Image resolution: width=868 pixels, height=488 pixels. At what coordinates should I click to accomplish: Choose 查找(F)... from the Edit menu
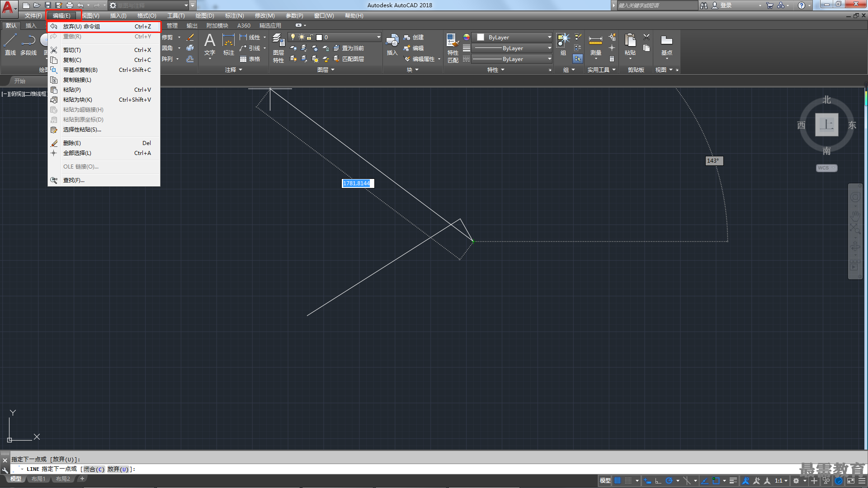click(104, 180)
